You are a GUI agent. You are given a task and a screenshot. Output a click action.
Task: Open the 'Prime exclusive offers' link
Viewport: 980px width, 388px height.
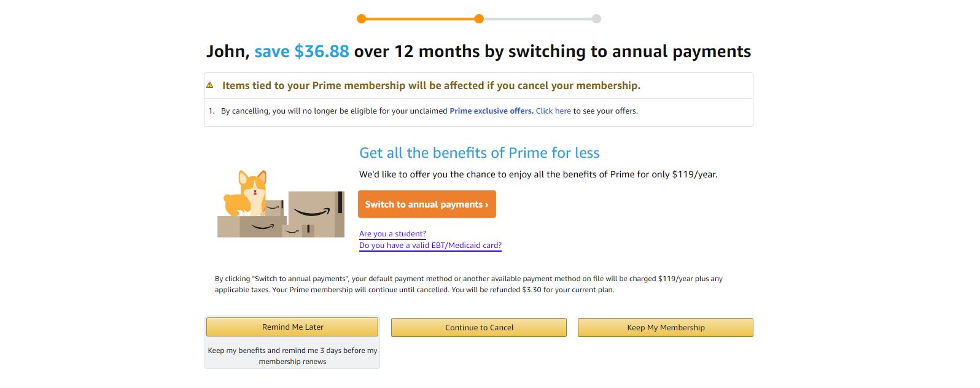pos(491,111)
